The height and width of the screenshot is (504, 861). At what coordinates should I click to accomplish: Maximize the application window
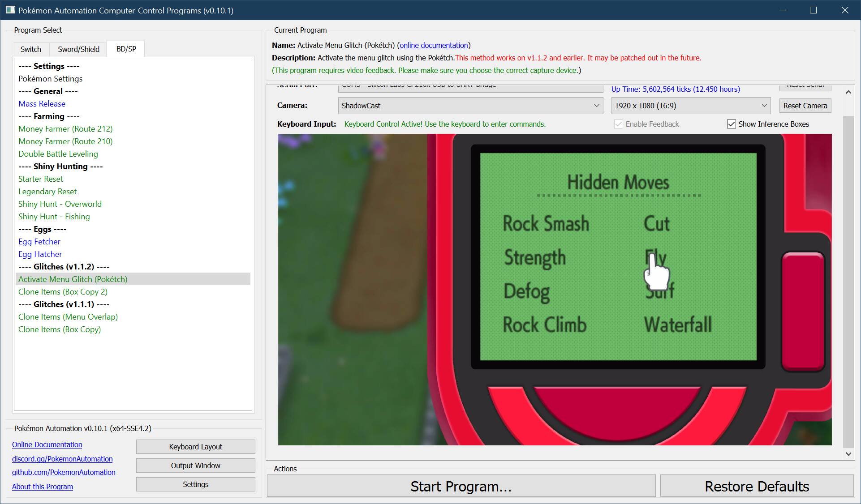814,10
